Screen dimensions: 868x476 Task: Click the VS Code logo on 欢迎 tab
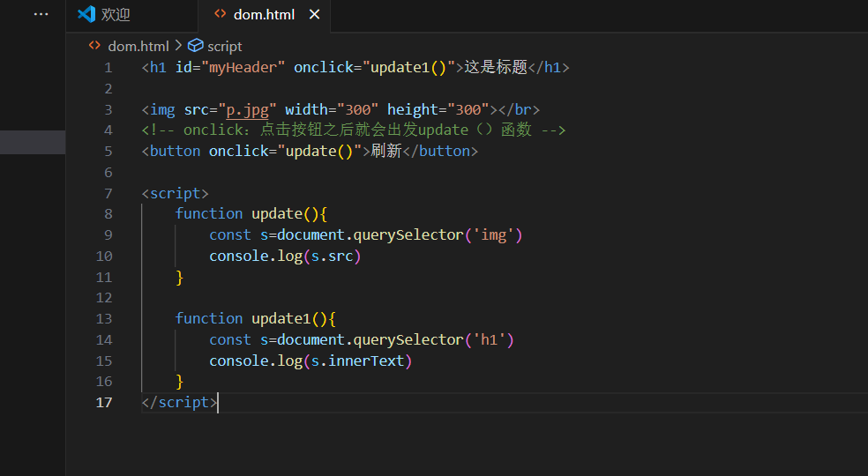point(86,14)
